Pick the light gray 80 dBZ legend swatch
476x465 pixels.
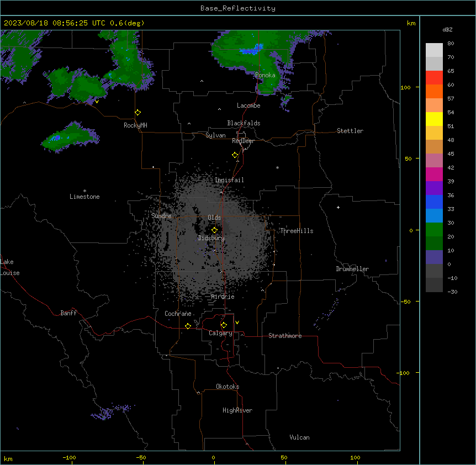[434, 50]
